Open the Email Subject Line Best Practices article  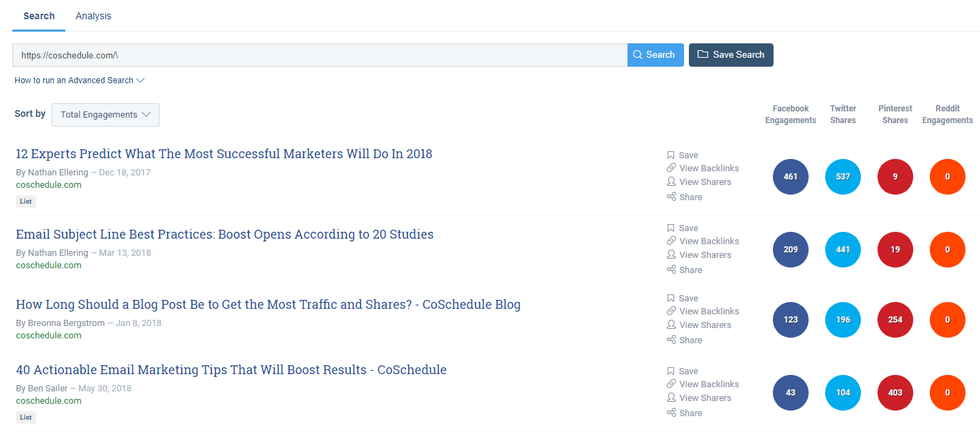click(224, 235)
